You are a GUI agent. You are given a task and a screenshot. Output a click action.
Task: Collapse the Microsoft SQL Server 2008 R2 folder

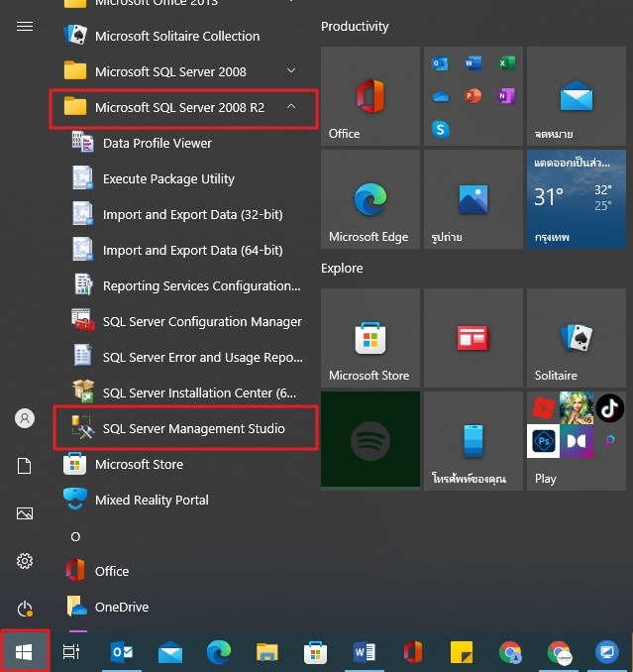[x=184, y=108]
